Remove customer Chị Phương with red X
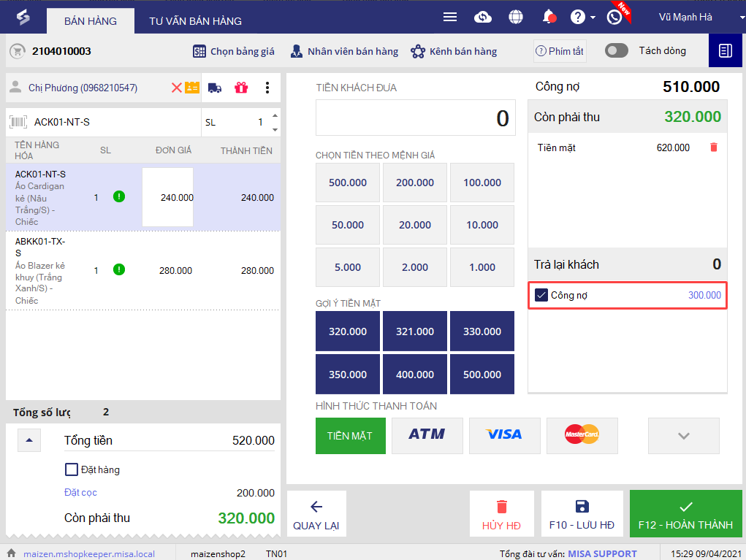Image resolution: width=746 pixels, height=560 pixels. [177, 88]
